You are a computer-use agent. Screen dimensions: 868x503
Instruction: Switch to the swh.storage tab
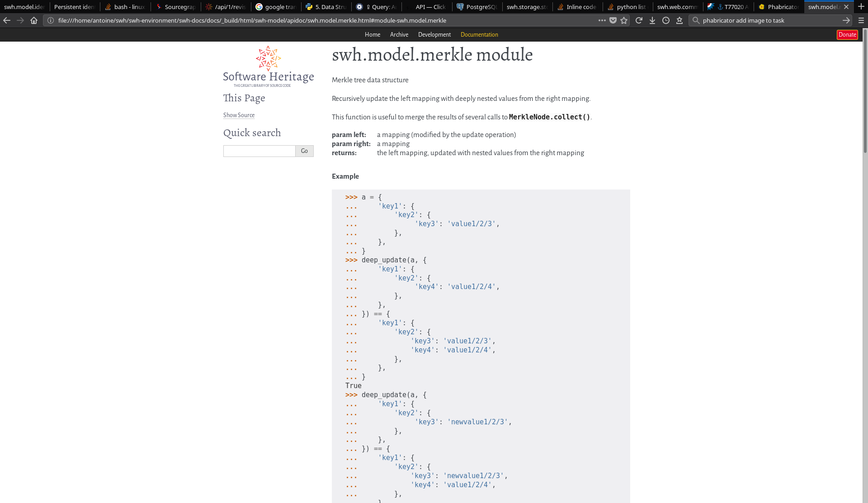point(527,7)
